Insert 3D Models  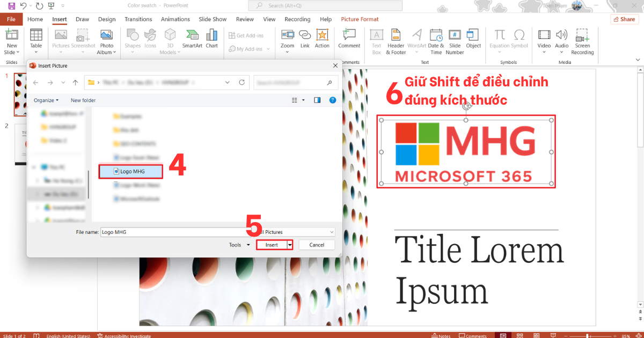coord(170,42)
